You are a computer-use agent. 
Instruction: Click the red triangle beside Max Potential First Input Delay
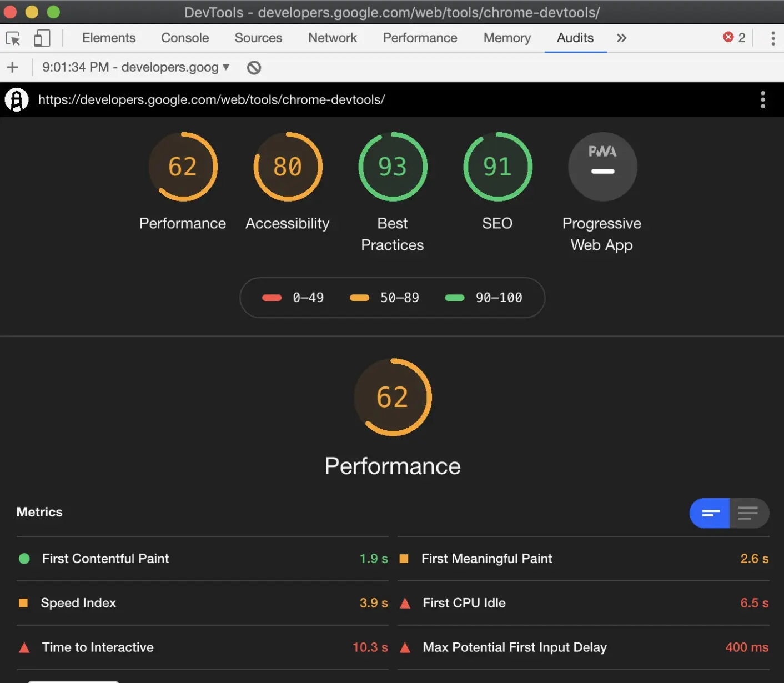coord(405,647)
